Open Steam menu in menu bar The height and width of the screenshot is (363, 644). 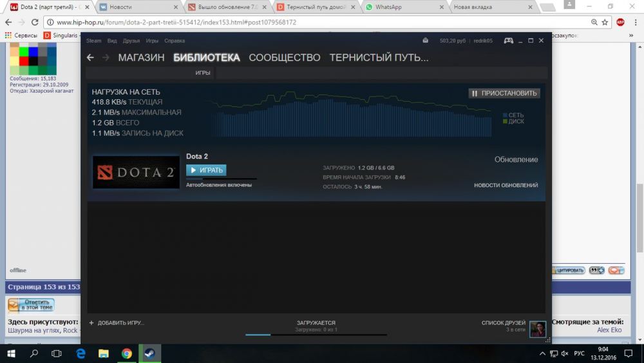click(x=93, y=41)
